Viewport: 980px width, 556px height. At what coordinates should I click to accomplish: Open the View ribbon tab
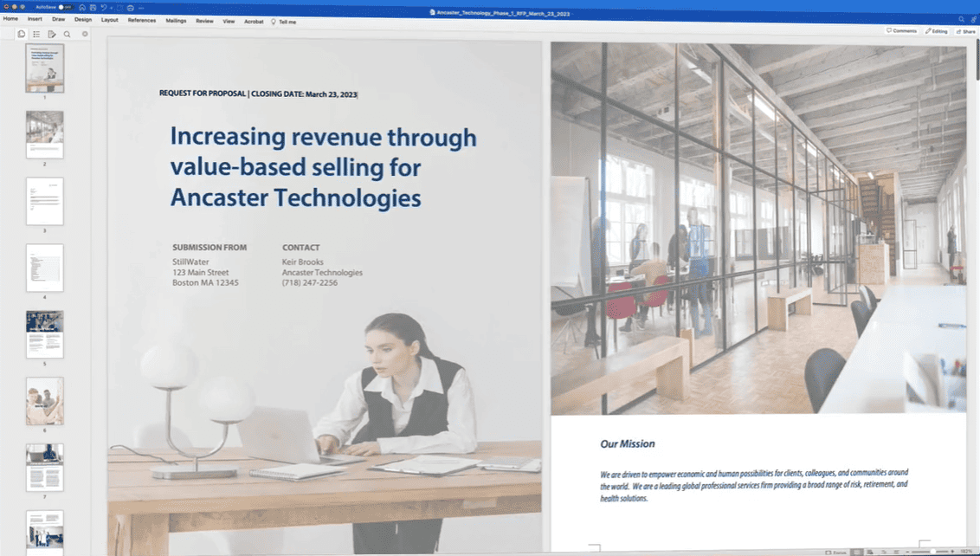[229, 22]
